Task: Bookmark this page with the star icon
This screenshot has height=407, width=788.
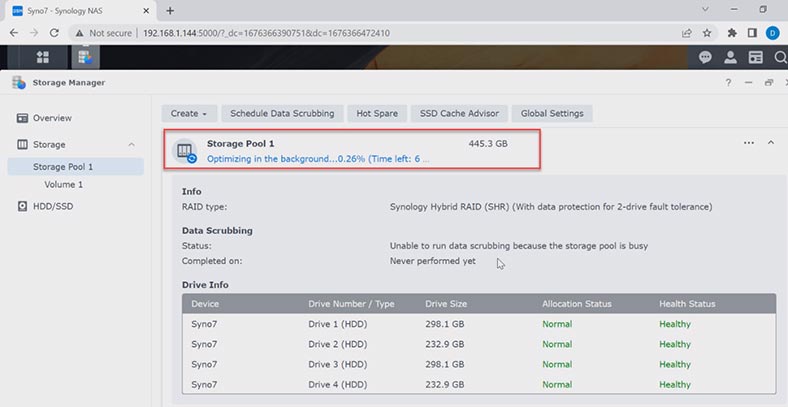Action: [x=707, y=33]
